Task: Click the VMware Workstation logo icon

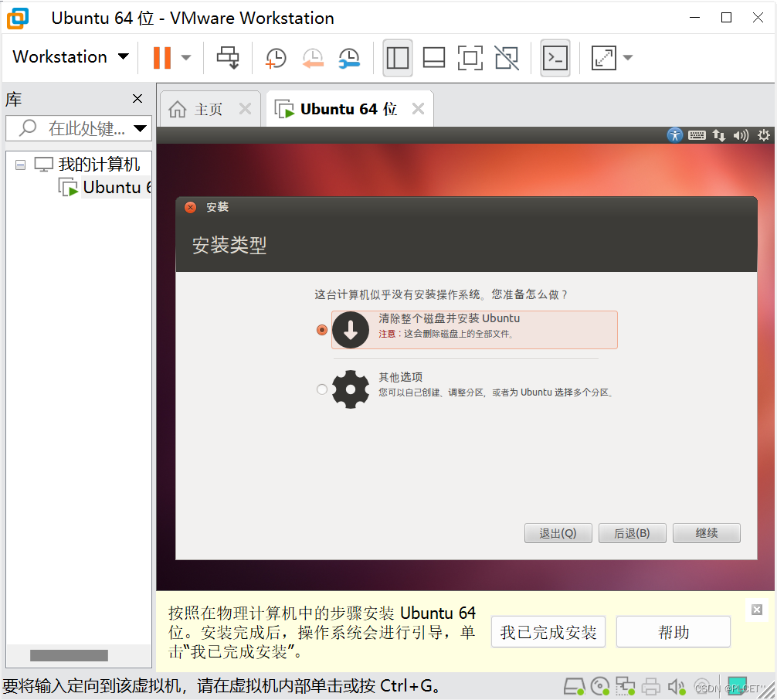Action: pos(18,19)
